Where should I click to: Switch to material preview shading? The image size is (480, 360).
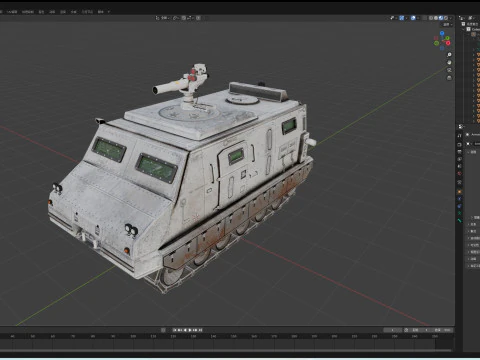pyautogui.click(x=441, y=18)
